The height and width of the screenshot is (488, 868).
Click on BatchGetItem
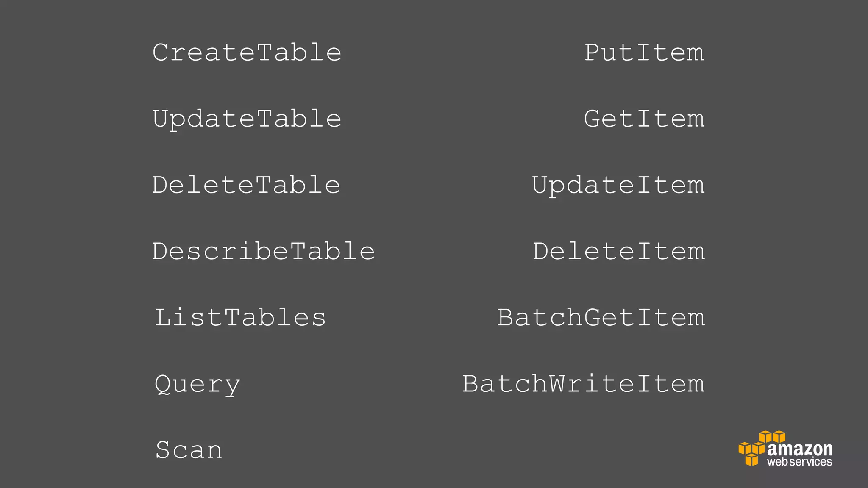coord(601,317)
